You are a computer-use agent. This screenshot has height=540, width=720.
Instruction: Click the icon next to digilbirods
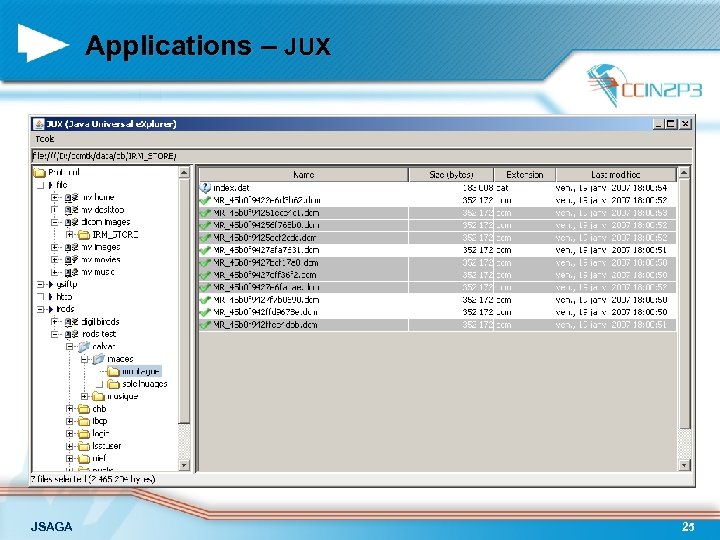[71, 321]
